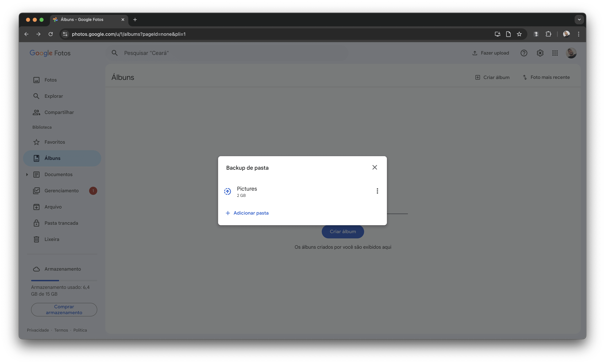Close the Álbuns - Google Fotos tab
The image size is (605, 364).
(x=123, y=20)
